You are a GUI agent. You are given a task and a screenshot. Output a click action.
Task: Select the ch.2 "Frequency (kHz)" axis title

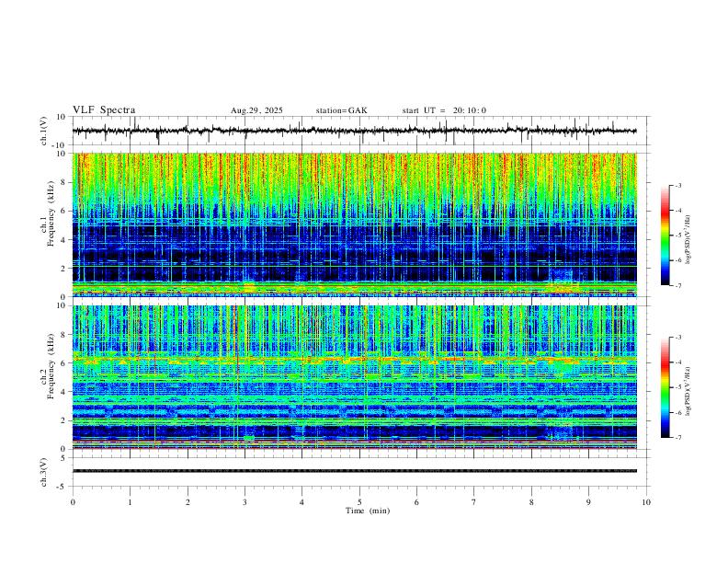(51, 365)
